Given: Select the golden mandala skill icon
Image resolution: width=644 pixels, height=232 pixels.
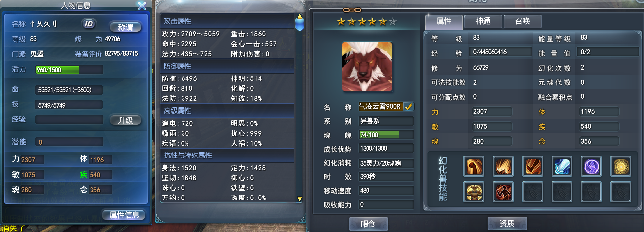Looking at the screenshot, I should 621,166.
